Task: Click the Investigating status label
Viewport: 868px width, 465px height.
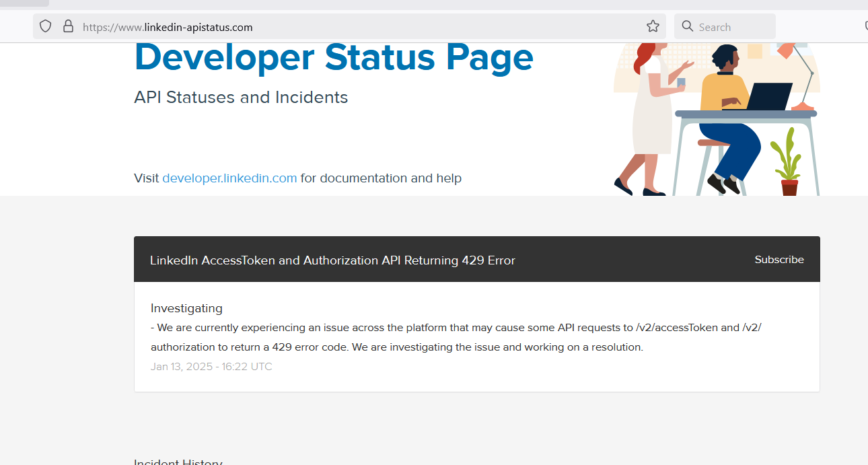Action: (x=186, y=308)
